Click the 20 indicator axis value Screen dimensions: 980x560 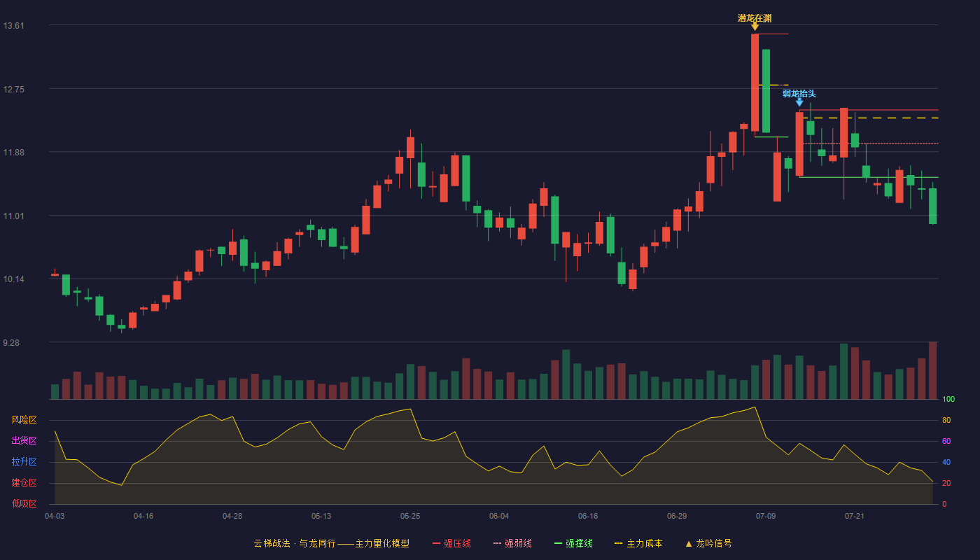(946, 483)
